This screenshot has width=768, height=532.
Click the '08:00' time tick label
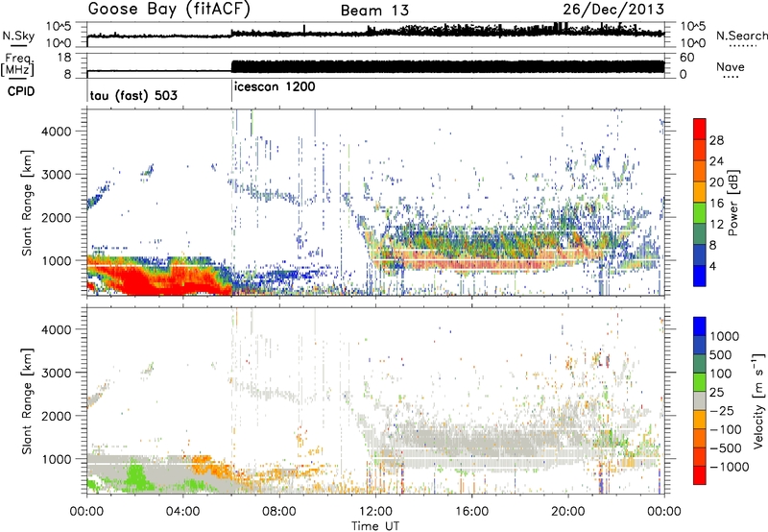coord(279,512)
